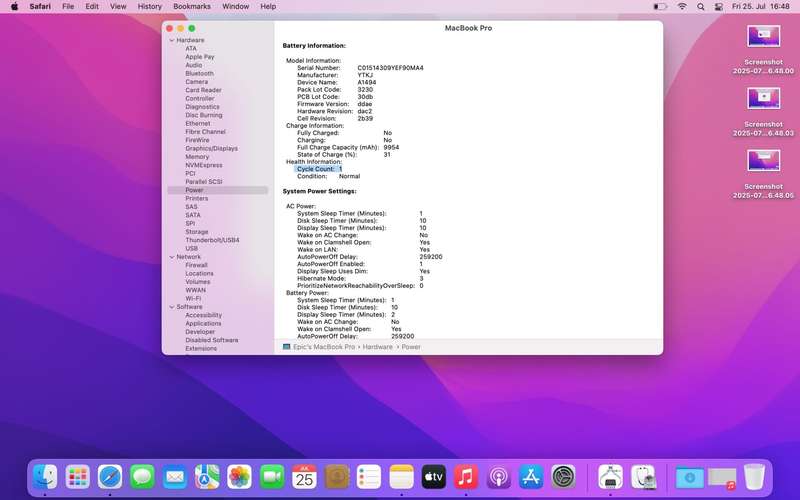Select Memory in Hardware list
Image resolution: width=800 pixels, height=500 pixels.
pyautogui.click(x=197, y=157)
